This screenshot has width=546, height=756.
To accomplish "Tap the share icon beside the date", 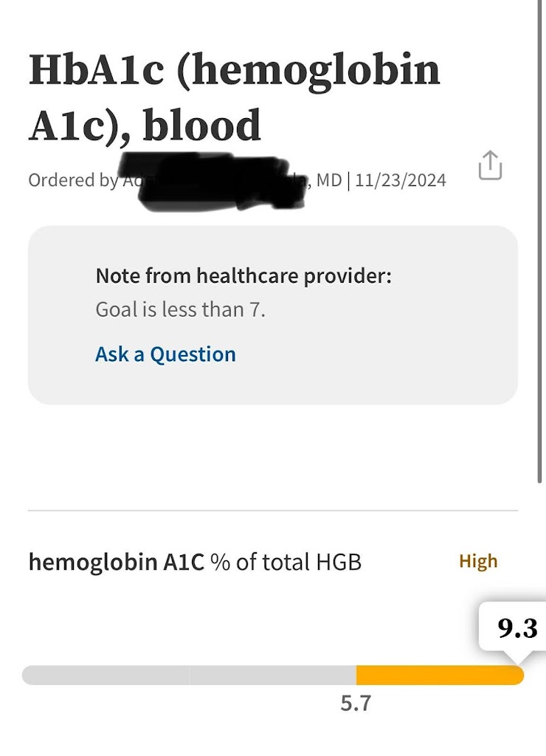I will (x=490, y=166).
